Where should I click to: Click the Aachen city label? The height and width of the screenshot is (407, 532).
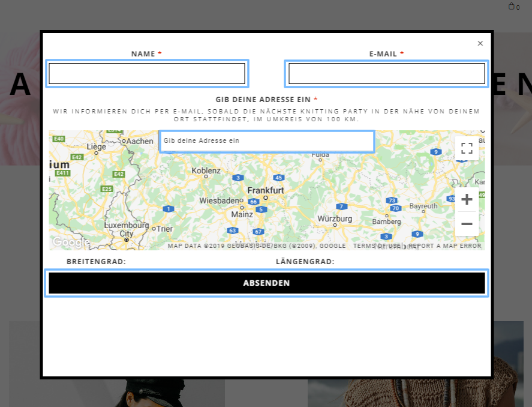coord(139,140)
